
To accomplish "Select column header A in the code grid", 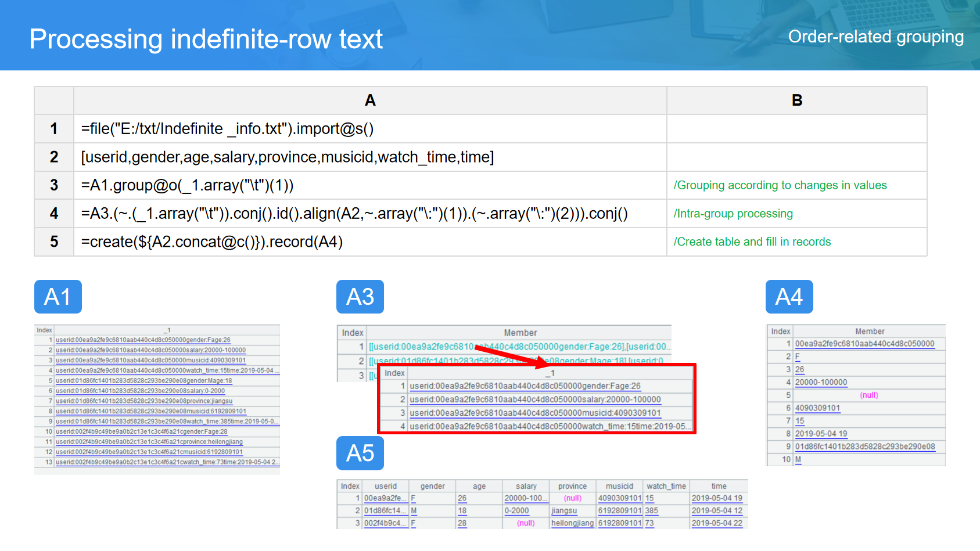I will 369,100.
